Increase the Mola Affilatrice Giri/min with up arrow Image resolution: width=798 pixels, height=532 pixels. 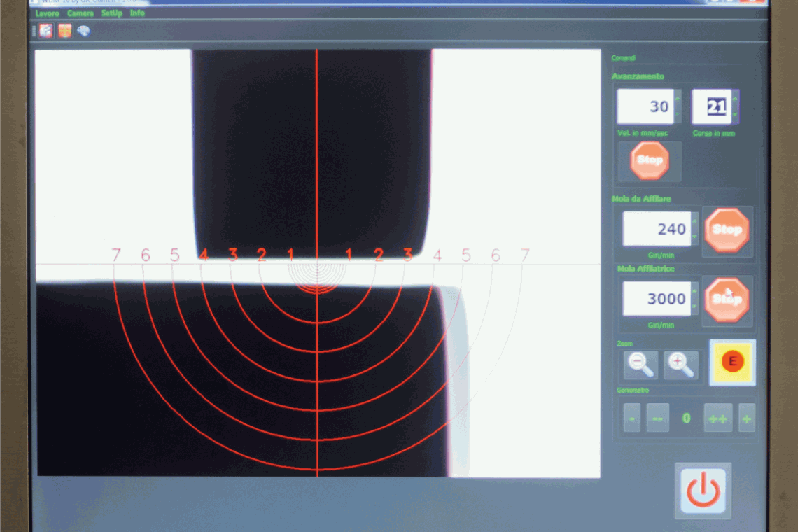click(694, 290)
